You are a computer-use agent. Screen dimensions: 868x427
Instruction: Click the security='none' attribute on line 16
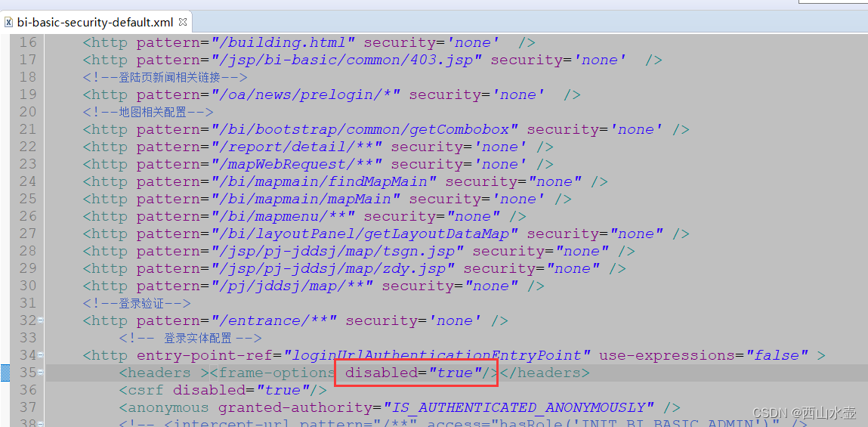[x=432, y=42]
